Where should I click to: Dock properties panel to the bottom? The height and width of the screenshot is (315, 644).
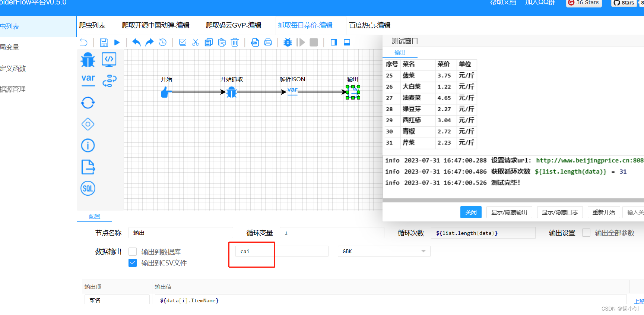pos(347,42)
